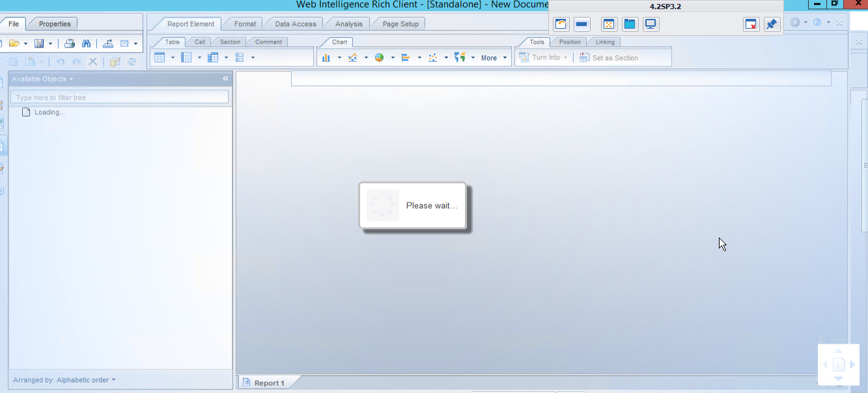Open the Analysis tab
The height and width of the screenshot is (393, 868).
click(x=349, y=24)
